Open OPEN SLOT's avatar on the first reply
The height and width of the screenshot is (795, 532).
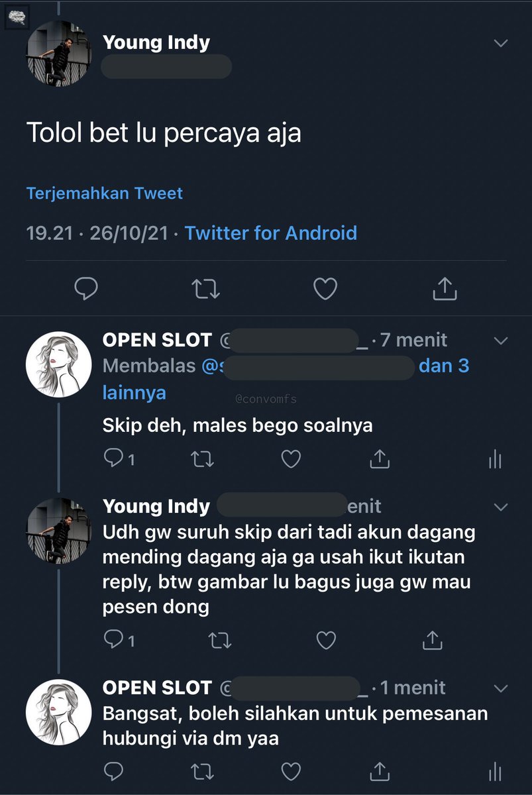click(x=58, y=364)
